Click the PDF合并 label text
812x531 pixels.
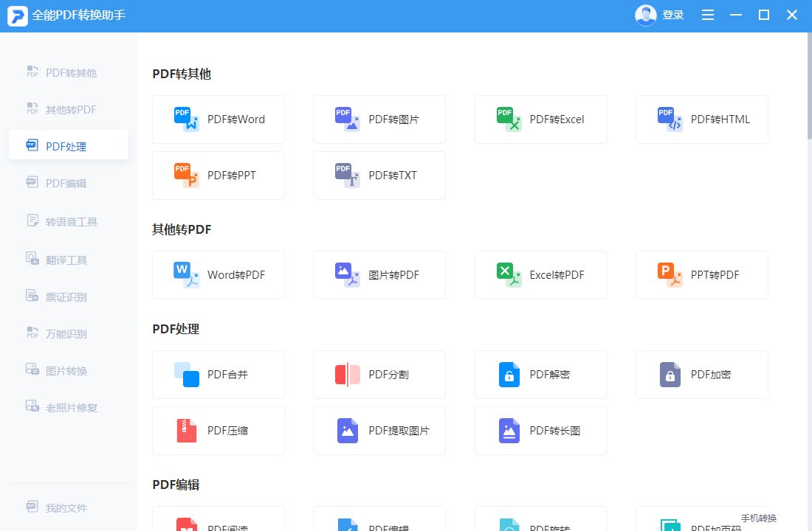[x=228, y=375]
